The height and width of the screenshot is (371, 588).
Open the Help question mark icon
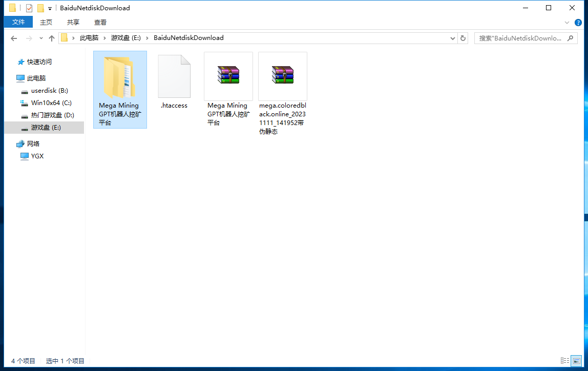click(578, 23)
